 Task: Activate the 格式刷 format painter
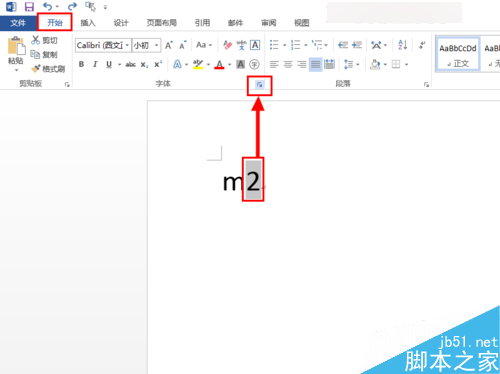coord(48,69)
